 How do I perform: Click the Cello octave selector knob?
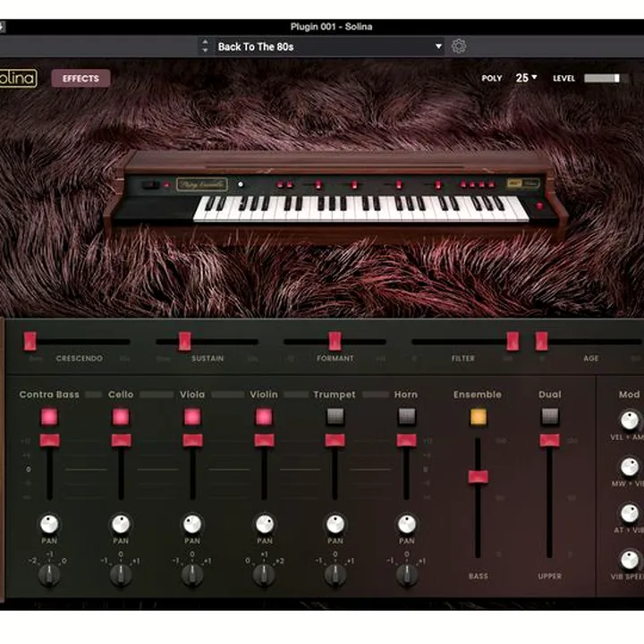(x=121, y=574)
